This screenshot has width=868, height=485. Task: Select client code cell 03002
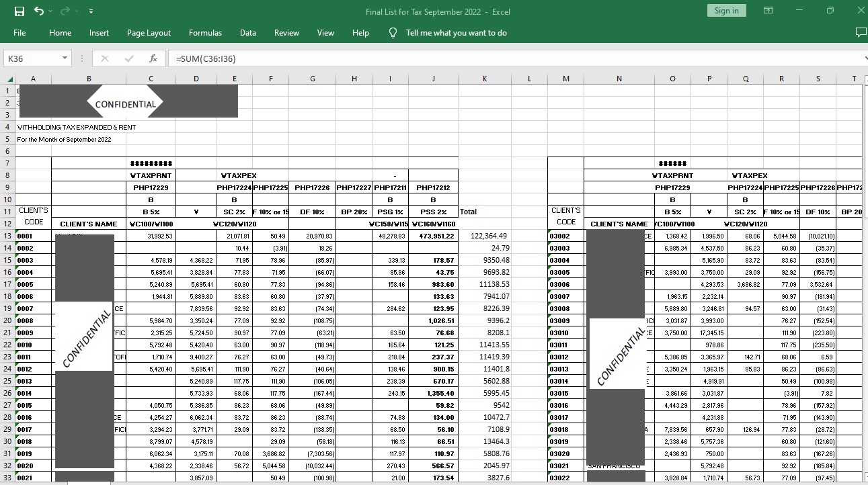565,236
